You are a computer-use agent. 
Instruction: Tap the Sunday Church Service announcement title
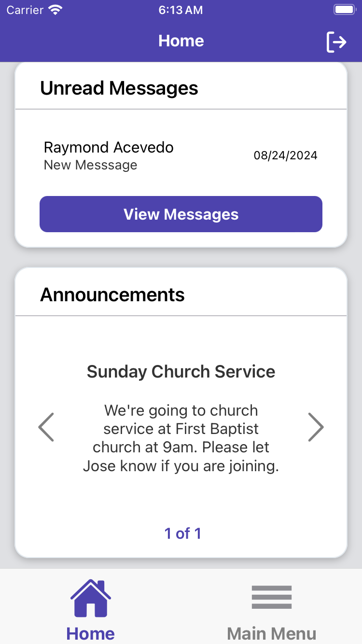tap(181, 372)
